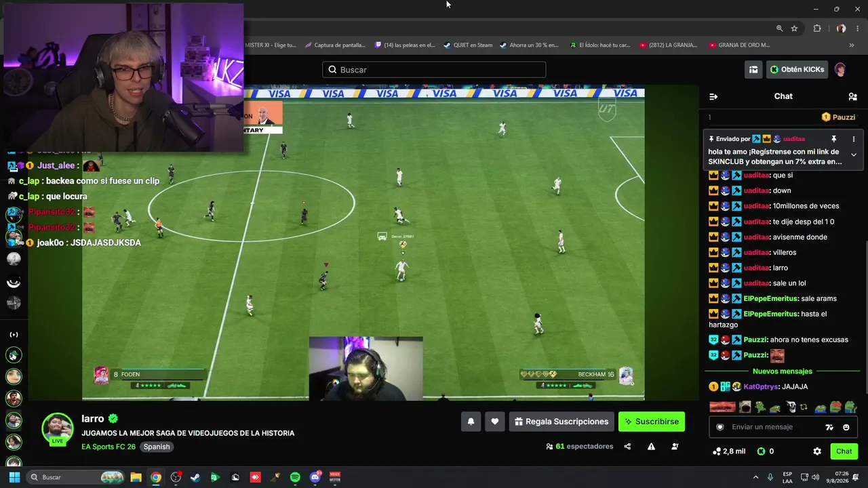Viewport: 868px width, 488px height.
Task: Collapse the chat panel with arrow icon
Action: coord(713,96)
